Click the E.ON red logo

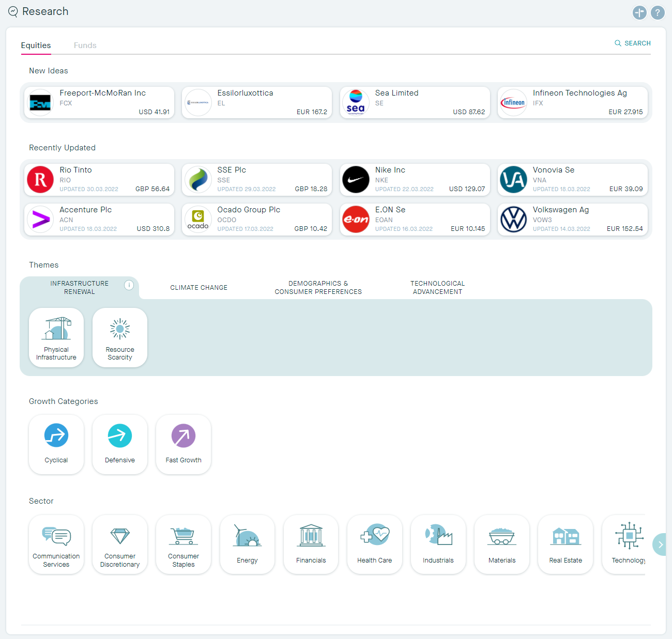point(356,220)
